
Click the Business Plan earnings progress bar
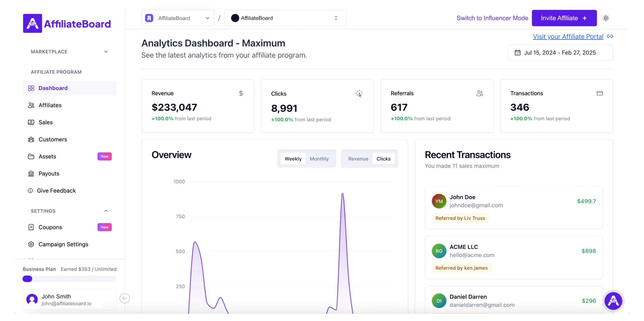(x=69, y=279)
